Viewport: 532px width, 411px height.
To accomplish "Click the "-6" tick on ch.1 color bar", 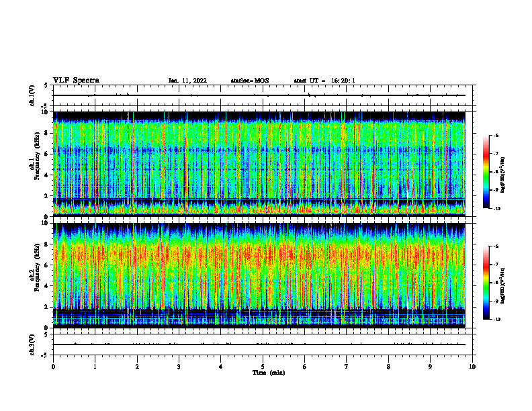I will [x=496, y=136].
